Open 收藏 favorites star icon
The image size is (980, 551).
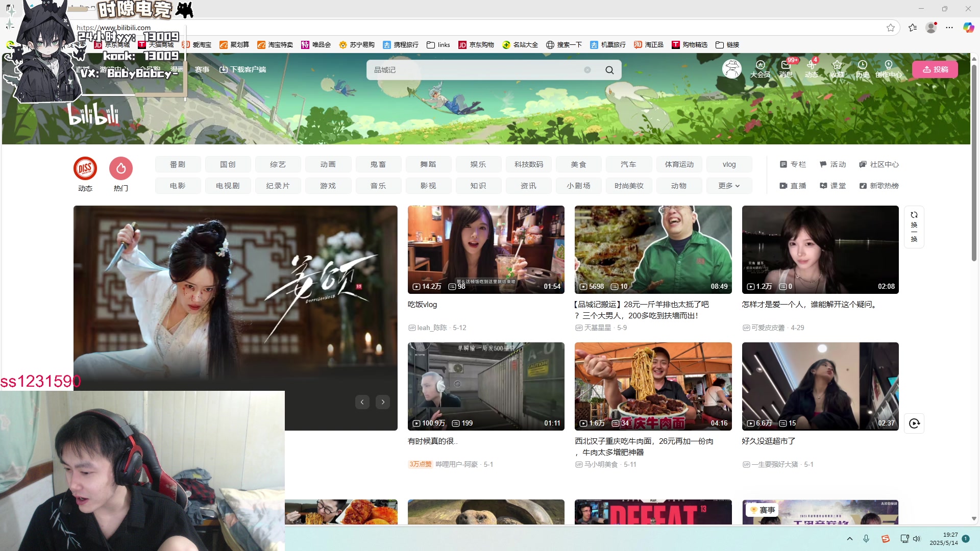tap(837, 69)
